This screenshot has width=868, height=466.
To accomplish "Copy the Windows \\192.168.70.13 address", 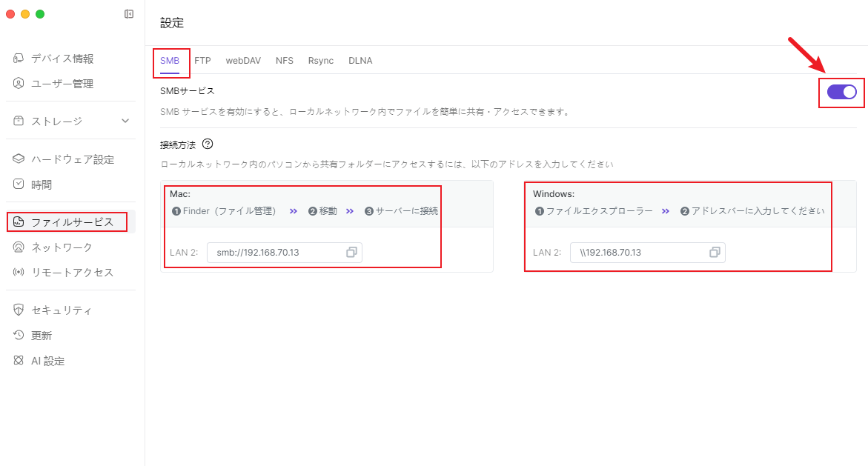I will tap(715, 253).
